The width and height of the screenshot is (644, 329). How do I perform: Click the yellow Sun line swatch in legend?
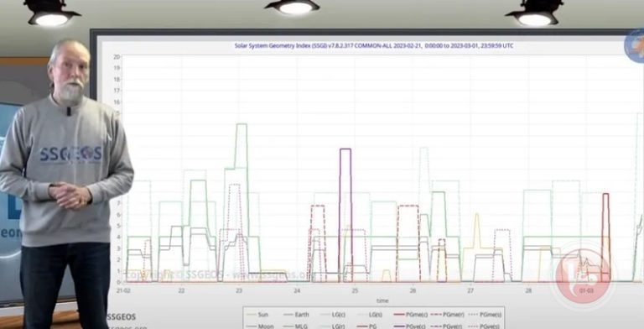251,315
